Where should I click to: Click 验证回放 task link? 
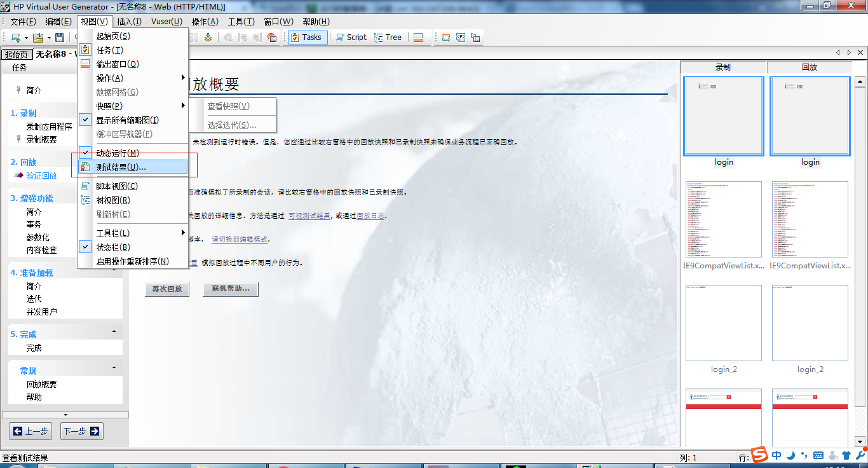[41, 175]
